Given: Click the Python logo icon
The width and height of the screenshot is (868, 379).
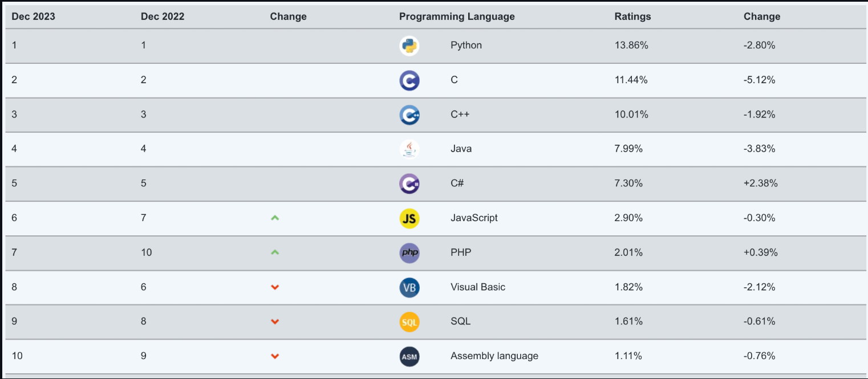Looking at the screenshot, I should (x=409, y=46).
